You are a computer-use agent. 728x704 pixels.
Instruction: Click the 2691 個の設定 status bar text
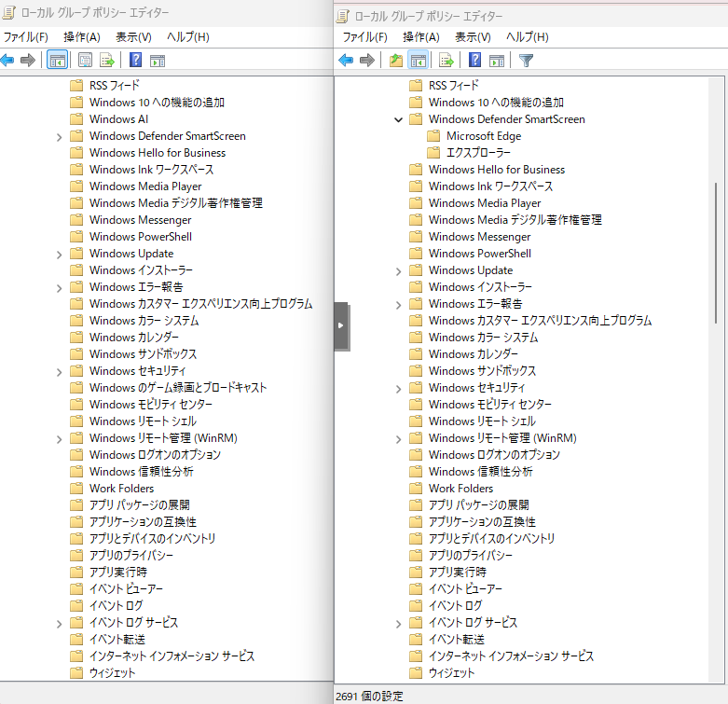[x=369, y=697]
